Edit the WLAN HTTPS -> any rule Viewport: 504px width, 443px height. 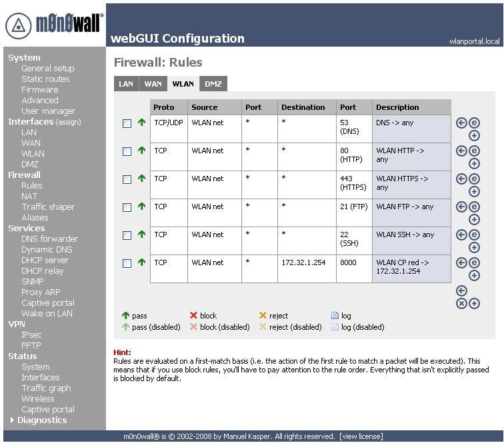[474, 179]
